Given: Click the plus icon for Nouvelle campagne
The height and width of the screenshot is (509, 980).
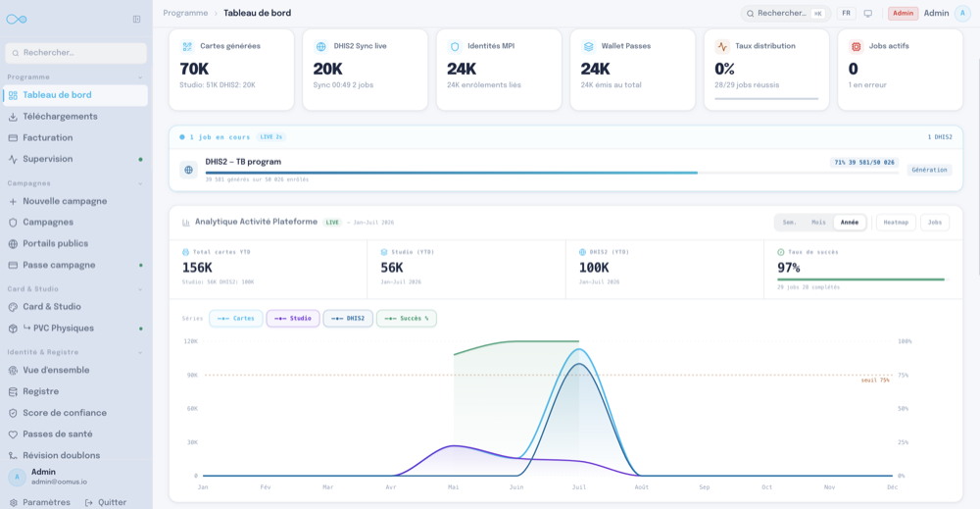Looking at the screenshot, I should pos(13,201).
